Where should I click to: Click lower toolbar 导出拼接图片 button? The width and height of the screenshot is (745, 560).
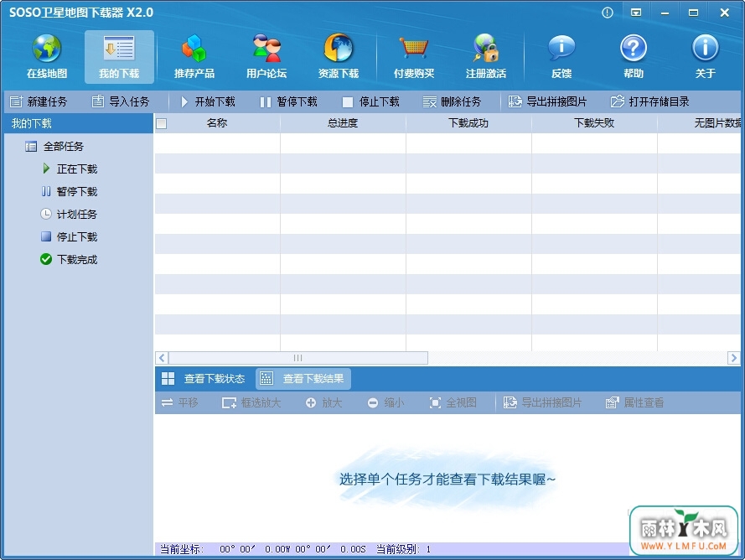(542, 402)
